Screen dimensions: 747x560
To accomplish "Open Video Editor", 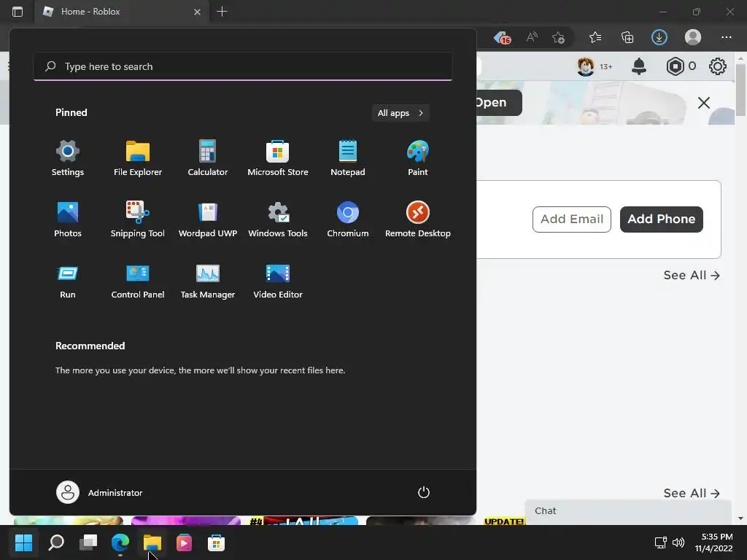I will coord(278,281).
